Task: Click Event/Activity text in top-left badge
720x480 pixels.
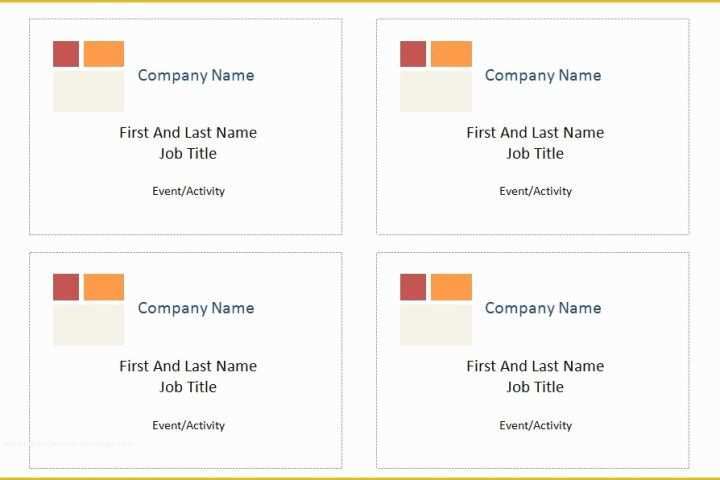Action: [x=189, y=191]
